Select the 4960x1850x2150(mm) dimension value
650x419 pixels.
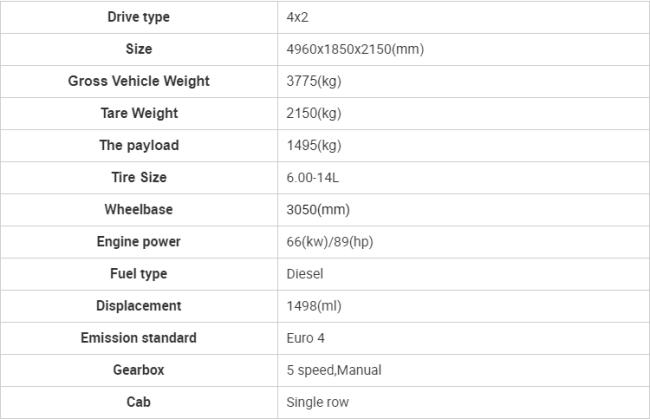355,49
